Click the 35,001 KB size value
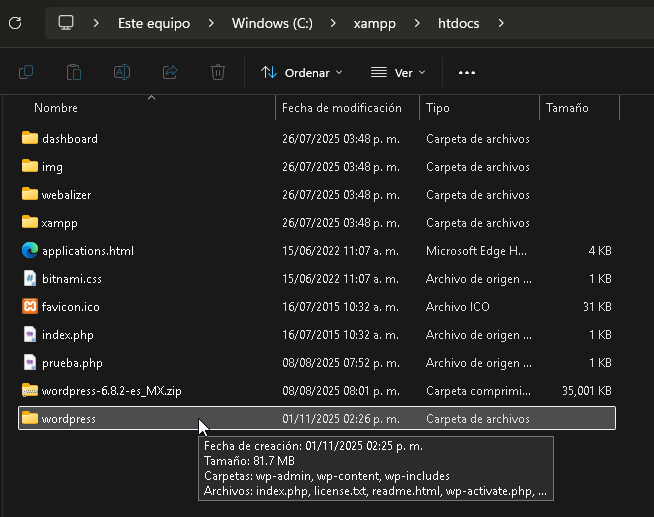654x517 pixels. click(586, 391)
